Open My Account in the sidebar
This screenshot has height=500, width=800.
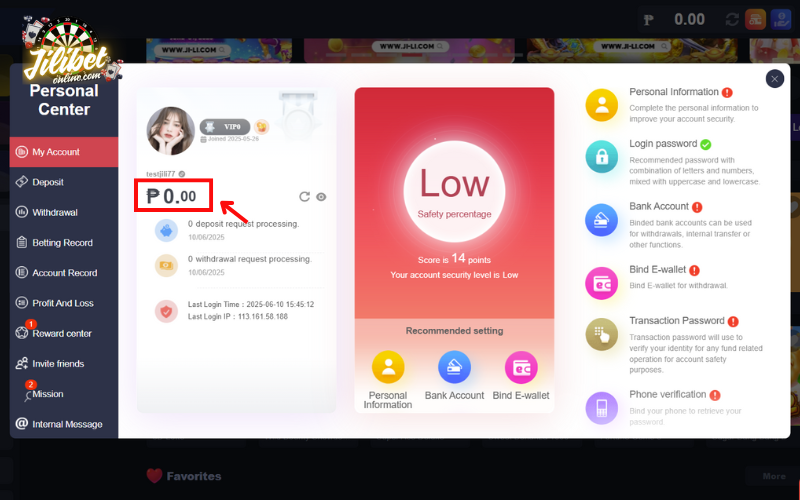(64, 152)
